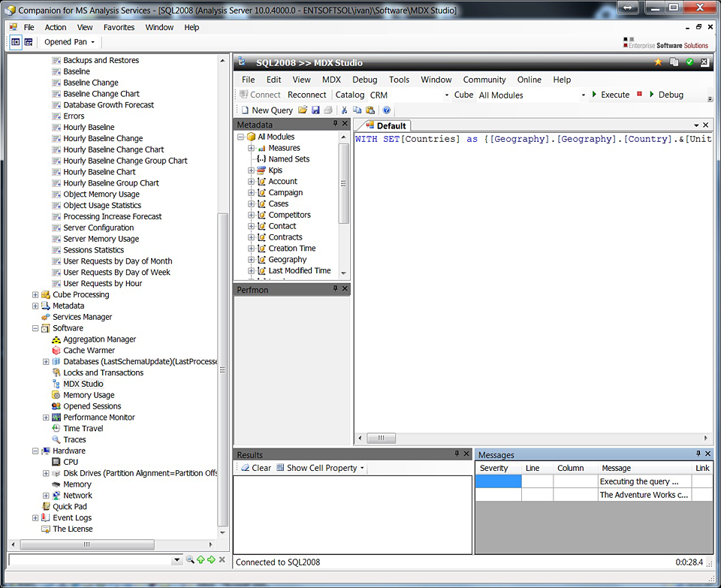Close the Default query tab
The image size is (721, 588).
(x=705, y=125)
